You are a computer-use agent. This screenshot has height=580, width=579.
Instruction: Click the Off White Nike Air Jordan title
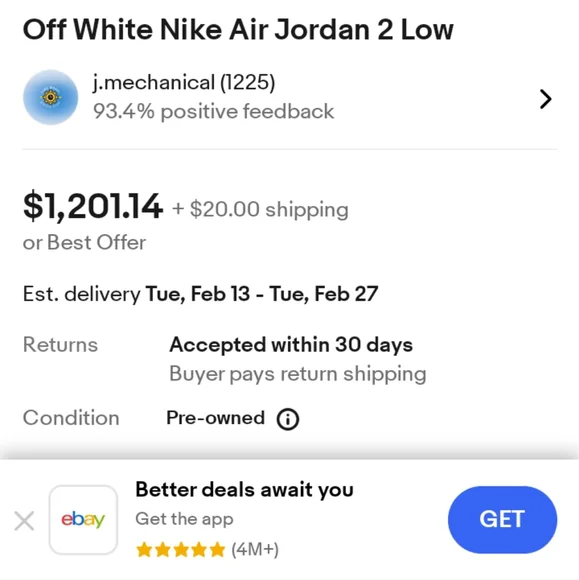(x=238, y=30)
